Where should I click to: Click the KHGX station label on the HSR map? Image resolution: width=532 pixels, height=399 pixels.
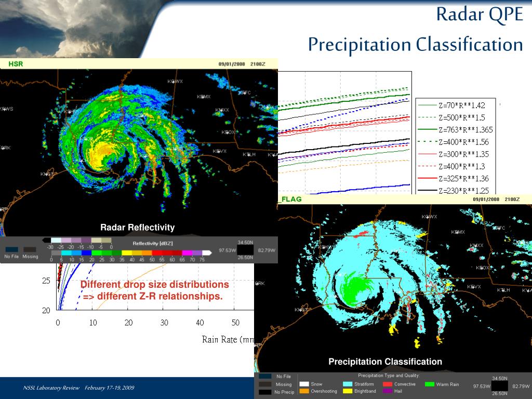(47, 174)
